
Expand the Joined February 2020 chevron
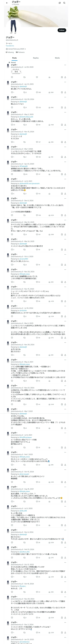[x=25, y=49]
